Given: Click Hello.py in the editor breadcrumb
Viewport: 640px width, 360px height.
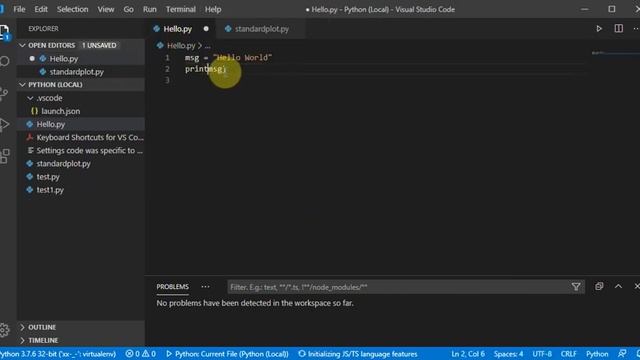Looking at the screenshot, I should (x=181, y=46).
